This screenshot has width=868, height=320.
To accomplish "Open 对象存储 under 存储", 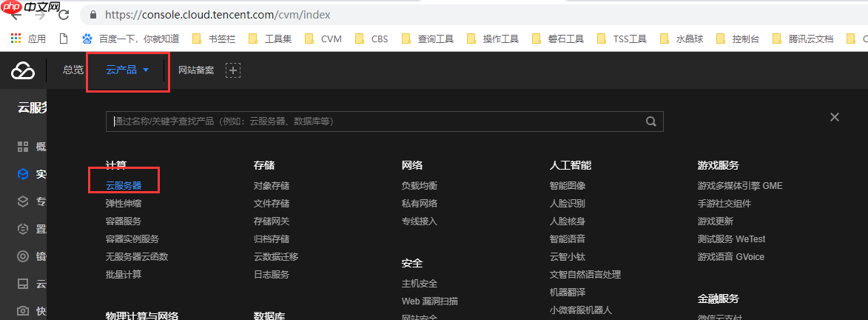I will pos(272,186).
